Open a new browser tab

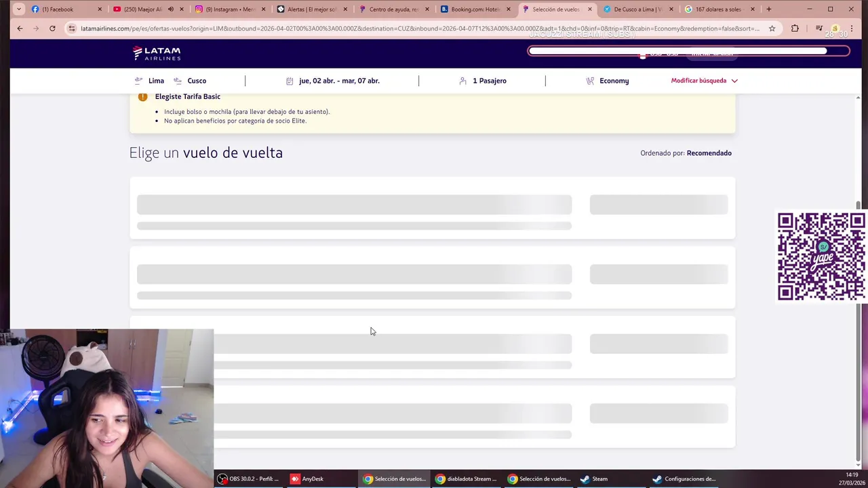pos(769,9)
